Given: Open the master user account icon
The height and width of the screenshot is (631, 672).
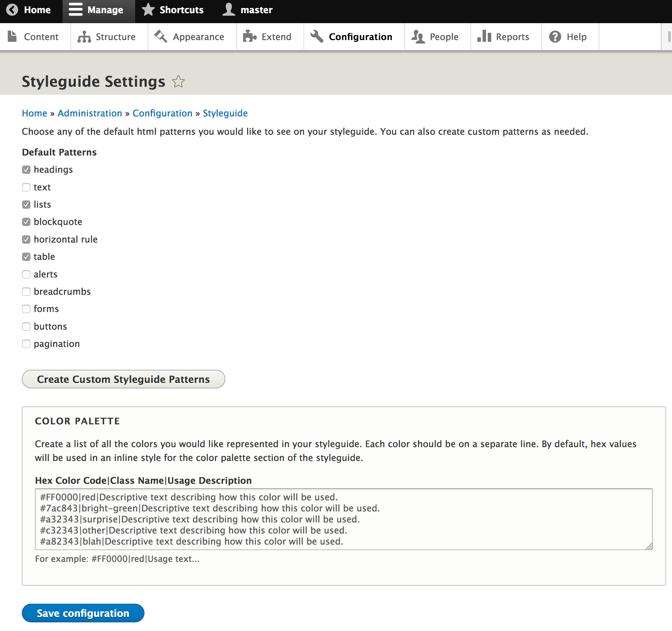Looking at the screenshot, I should [228, 10].
